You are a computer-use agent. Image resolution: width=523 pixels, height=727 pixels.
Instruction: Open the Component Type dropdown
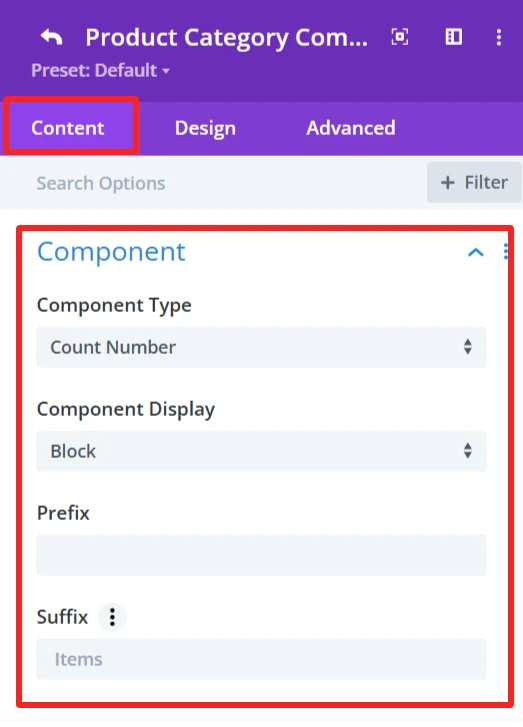262,347
